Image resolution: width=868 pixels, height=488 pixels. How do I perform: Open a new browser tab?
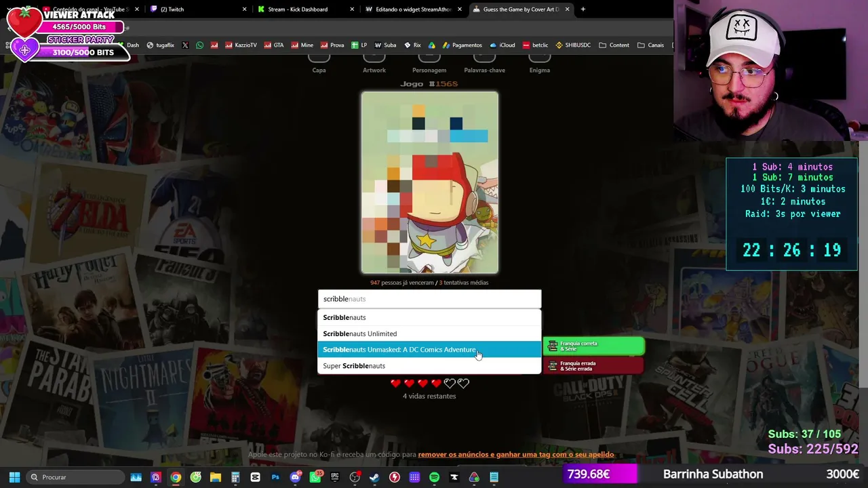pyautogui.click(x=583, y=9)
